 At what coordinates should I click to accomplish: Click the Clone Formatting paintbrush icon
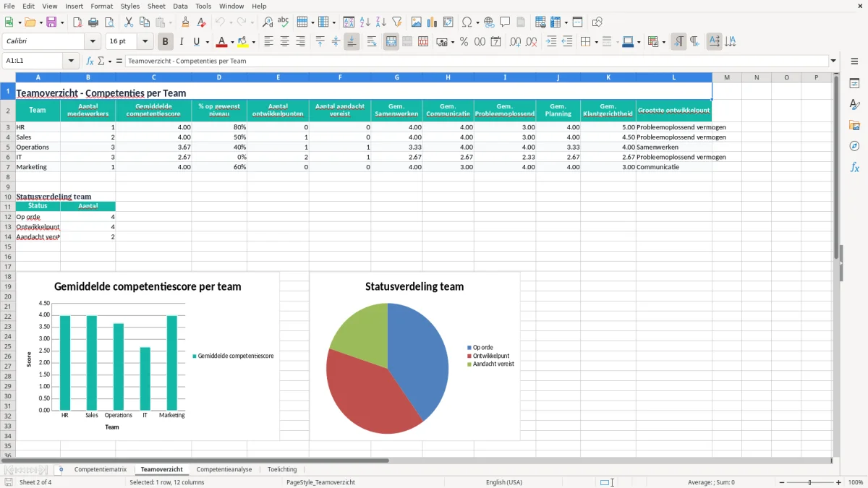point(186,22)
